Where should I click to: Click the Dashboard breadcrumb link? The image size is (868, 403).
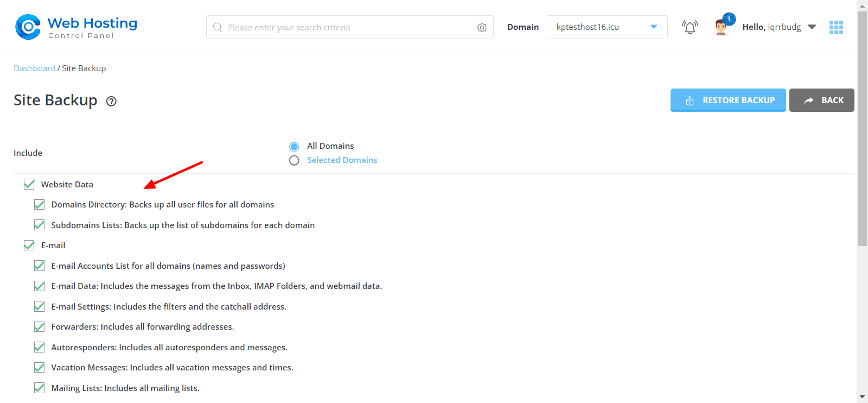pyautogui.click(x=34, y=68)
